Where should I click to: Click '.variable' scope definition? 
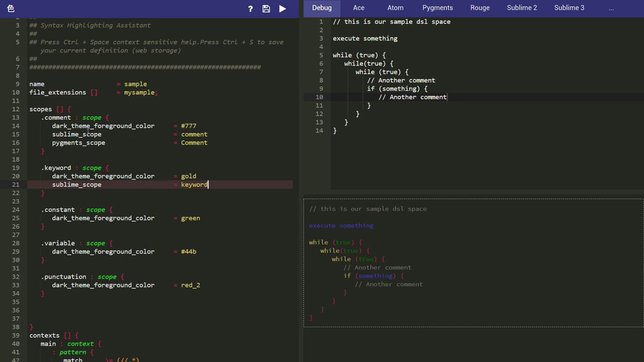pyautogui.click(x=58, y=243)
